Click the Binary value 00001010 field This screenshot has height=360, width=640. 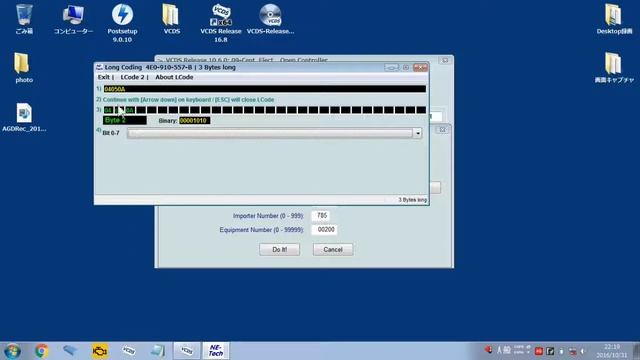(195, 121)
